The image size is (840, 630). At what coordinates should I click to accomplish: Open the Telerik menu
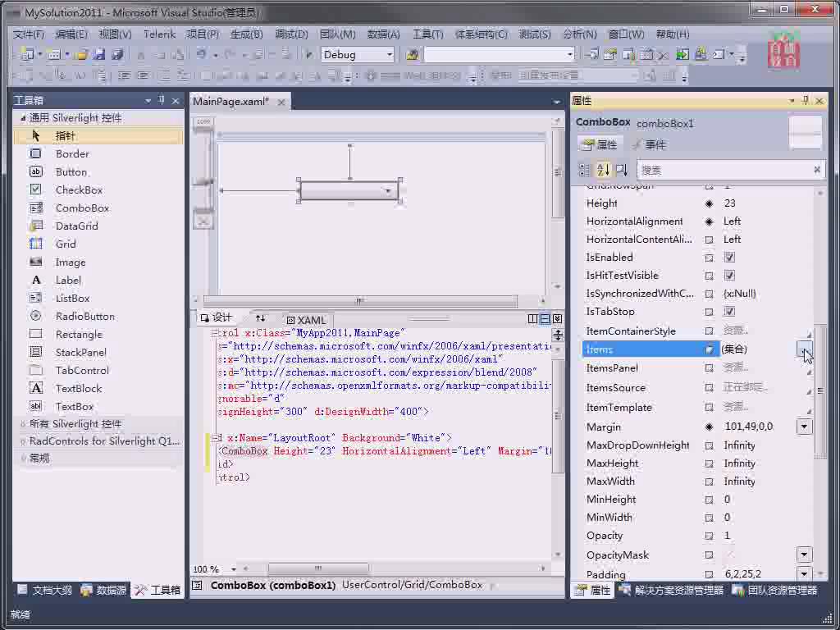pyautogui.click(x=159, y=34)
